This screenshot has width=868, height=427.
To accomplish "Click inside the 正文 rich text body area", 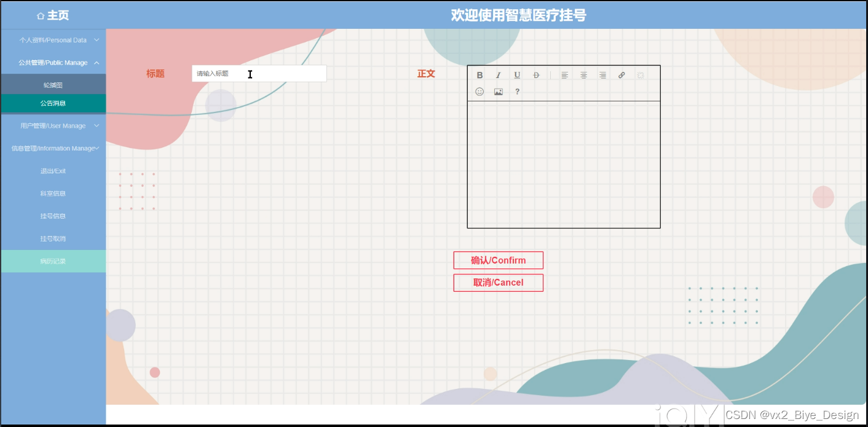I will (x=564, y=164).
